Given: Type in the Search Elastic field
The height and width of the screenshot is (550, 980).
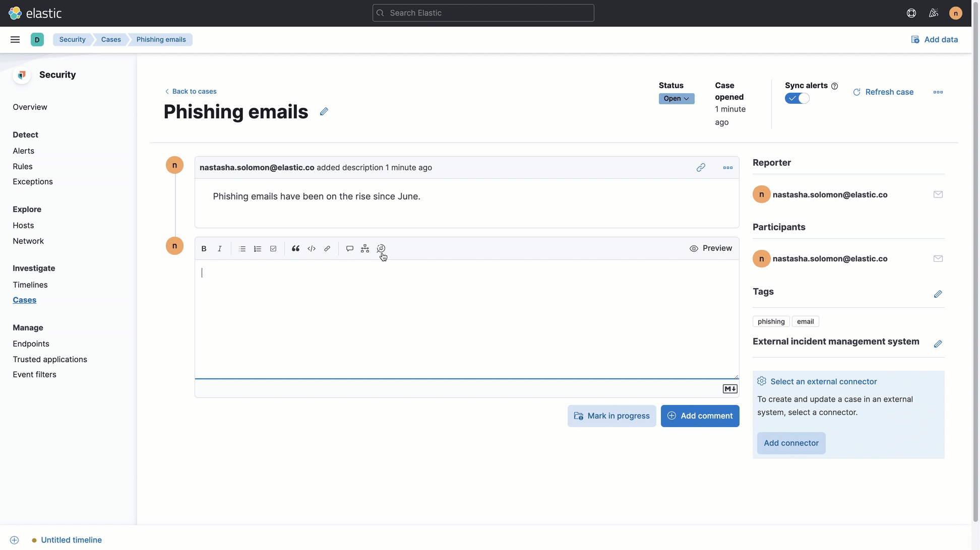Looking at the screenshot, I should pyautogui.click(x=482, y=13).
